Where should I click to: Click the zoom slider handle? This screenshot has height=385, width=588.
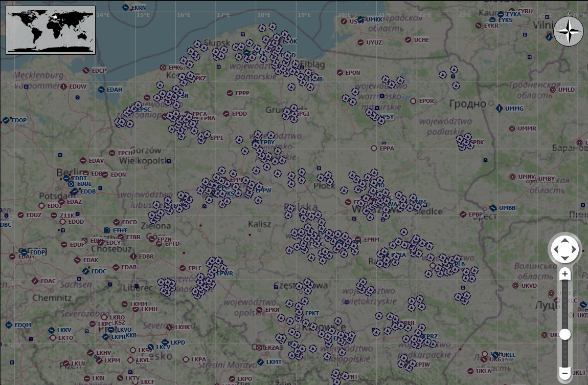[565, 334]
